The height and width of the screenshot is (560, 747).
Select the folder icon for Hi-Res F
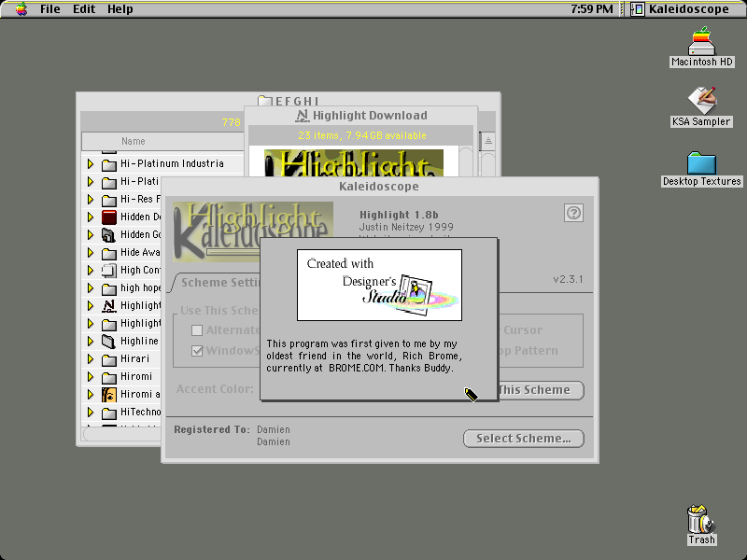point(109,200)
